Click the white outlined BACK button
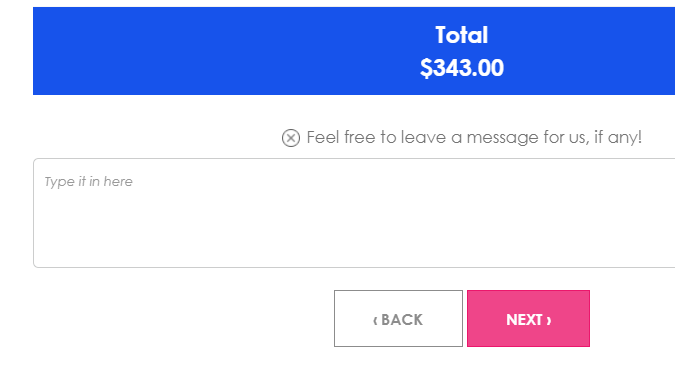675x365 pixels. point(398,319)
